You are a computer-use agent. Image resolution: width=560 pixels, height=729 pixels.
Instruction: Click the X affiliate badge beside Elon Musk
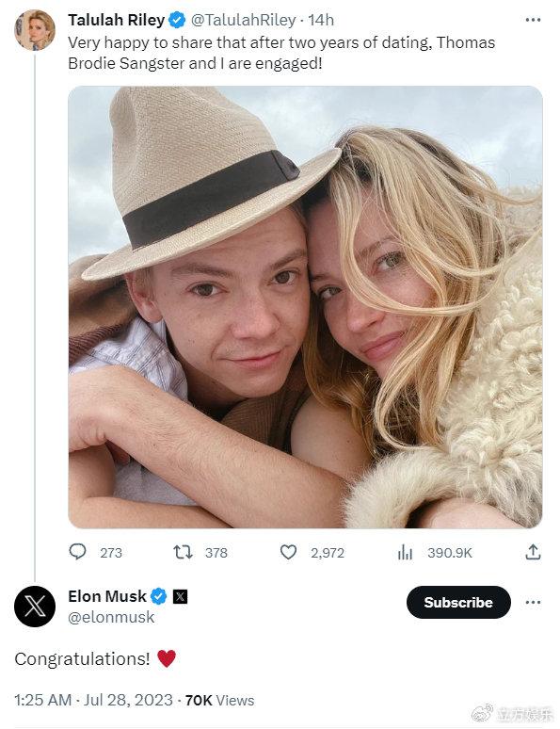pyautogui.click(x=180, y=596)
